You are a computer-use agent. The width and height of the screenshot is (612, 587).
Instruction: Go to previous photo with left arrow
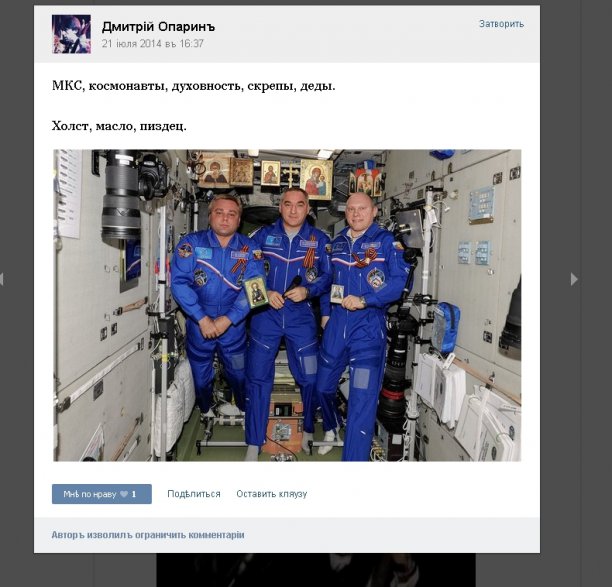[x=3, y=279]
